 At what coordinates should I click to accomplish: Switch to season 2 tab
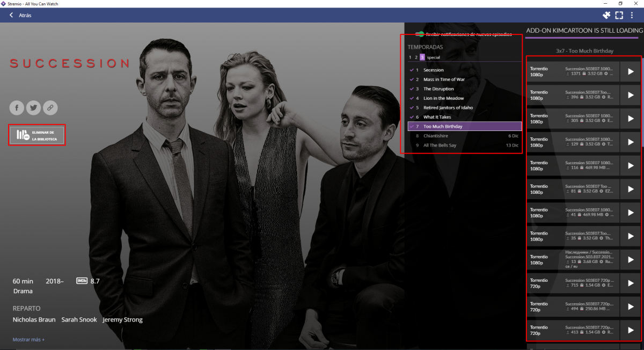tap(416, 57)
